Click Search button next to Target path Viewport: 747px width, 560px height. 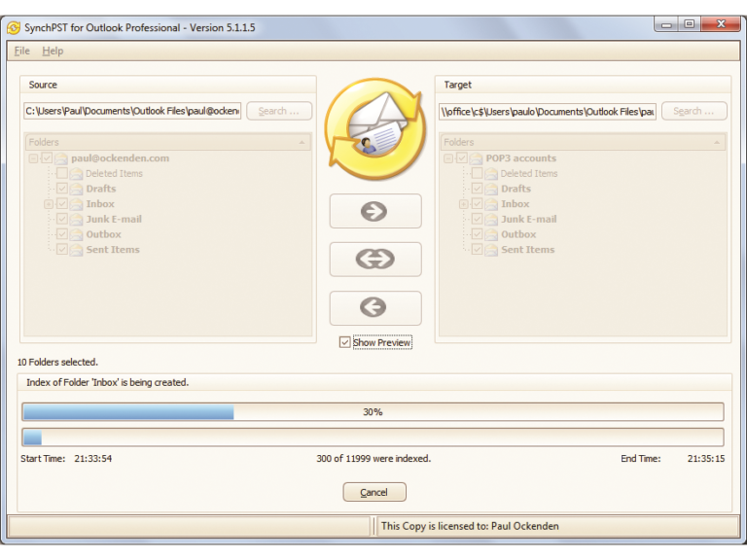694,111
